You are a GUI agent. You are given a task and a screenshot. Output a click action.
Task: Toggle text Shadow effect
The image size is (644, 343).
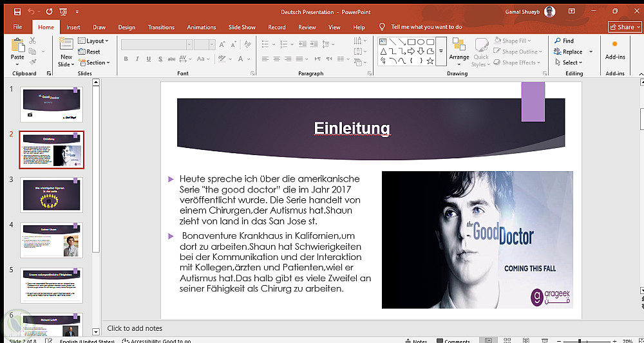[160, 59]
